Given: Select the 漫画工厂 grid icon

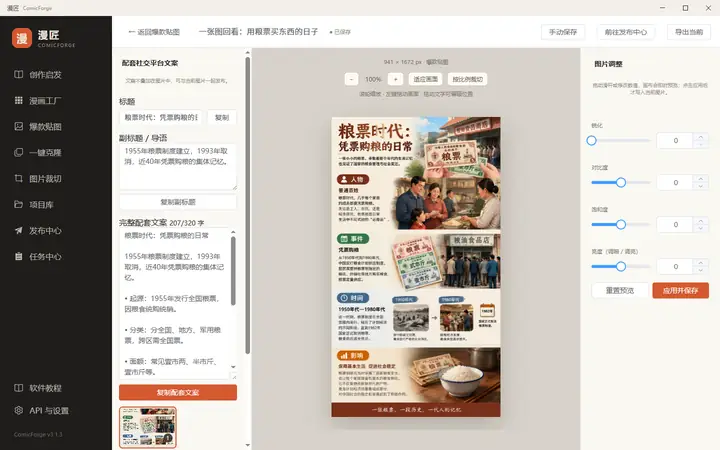Looking at the screenshot, I should click(18, 100).
